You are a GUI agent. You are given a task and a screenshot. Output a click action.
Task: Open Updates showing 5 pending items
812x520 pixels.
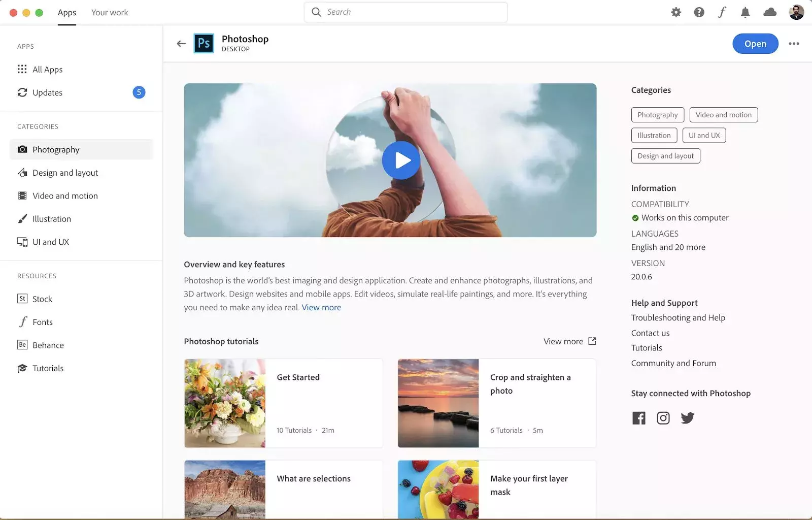pyautogui.click(x=47, y=92)
